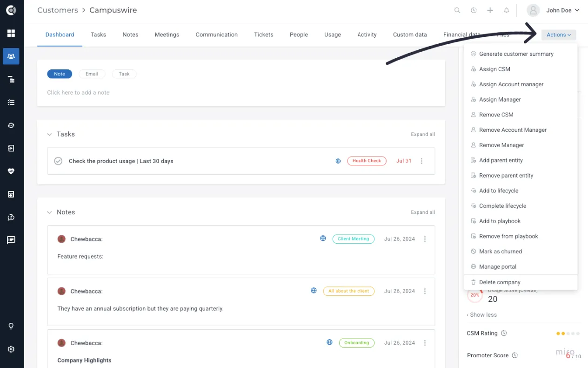Image resolution: width=588 pixels, height=368 pixels.
Task: Open John Doe user menu arrow
Action: point(577,10)
